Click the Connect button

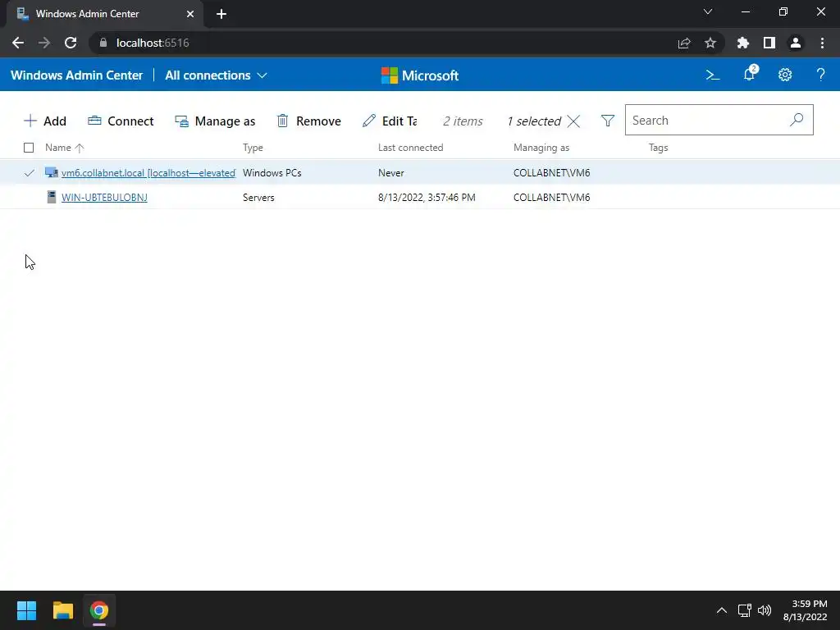coord(121,121)
